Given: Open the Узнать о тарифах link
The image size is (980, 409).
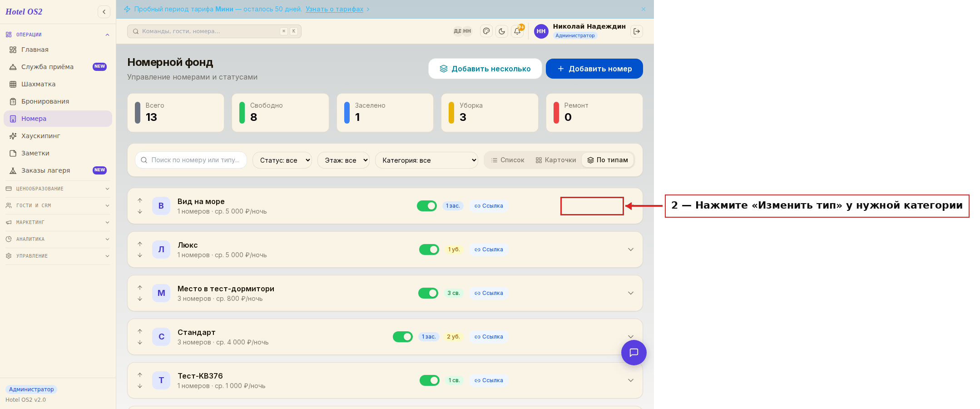Looking at the screenshot, I should tap(334, 9).
